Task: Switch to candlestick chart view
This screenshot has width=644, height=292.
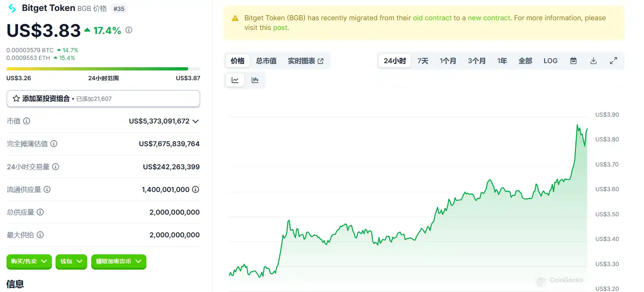Action: (255, 80)
